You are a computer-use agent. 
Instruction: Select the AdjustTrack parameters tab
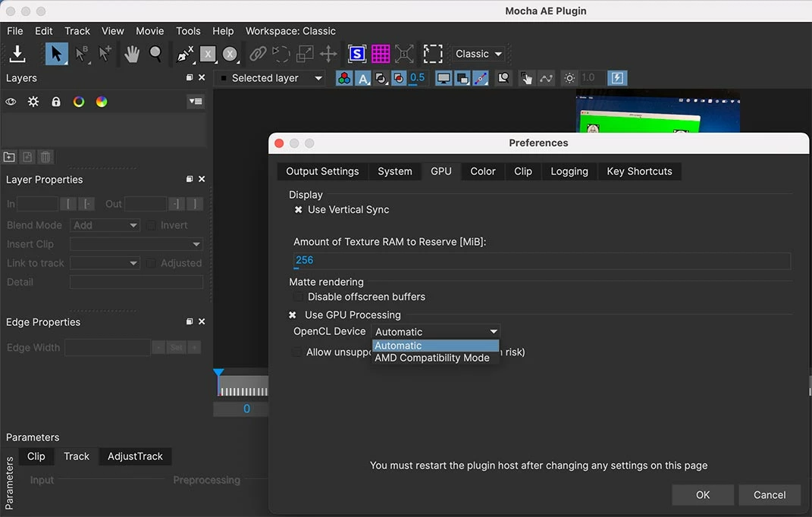coord(135,456)
